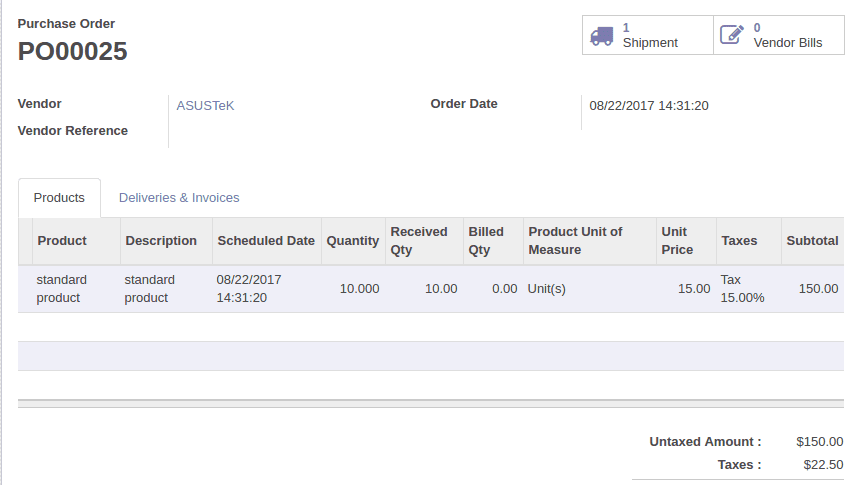
Task: Sort by the Description column header
Action: coord(161,241)
